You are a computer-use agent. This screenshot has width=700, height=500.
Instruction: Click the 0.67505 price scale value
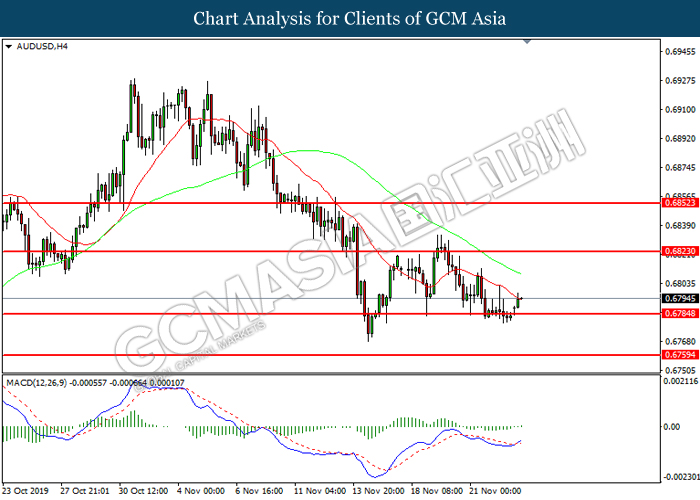[680, 371]
